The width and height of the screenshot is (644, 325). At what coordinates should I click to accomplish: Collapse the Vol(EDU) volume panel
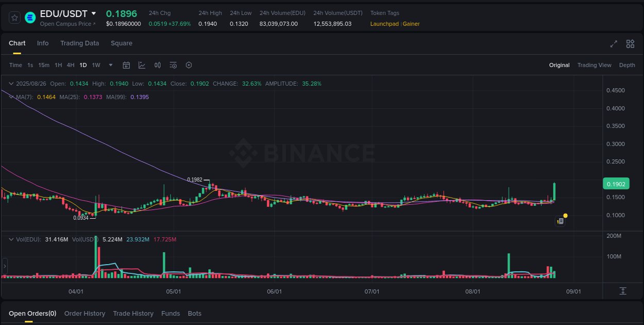pyautogui.click(x=11, y=239)
